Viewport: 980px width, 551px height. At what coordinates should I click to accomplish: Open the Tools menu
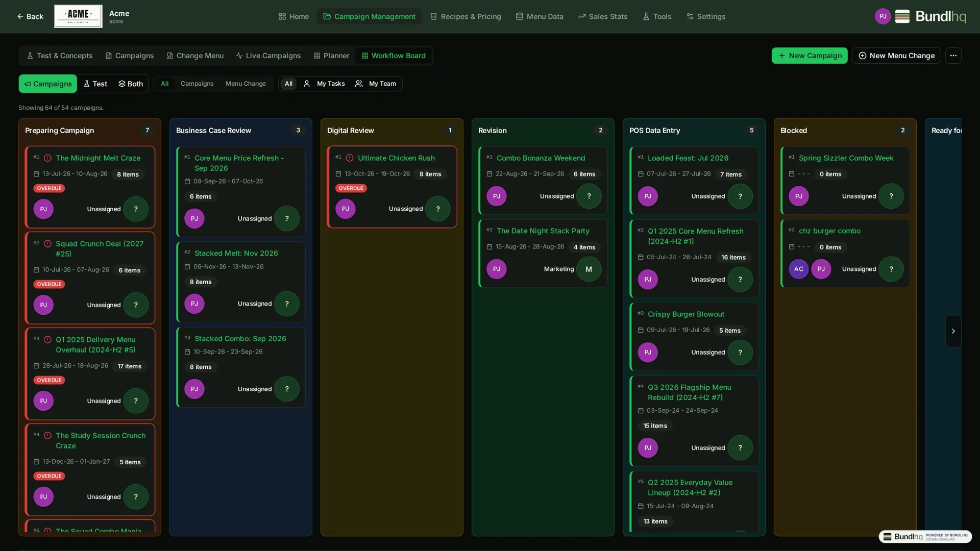click(x=657, y=16)
